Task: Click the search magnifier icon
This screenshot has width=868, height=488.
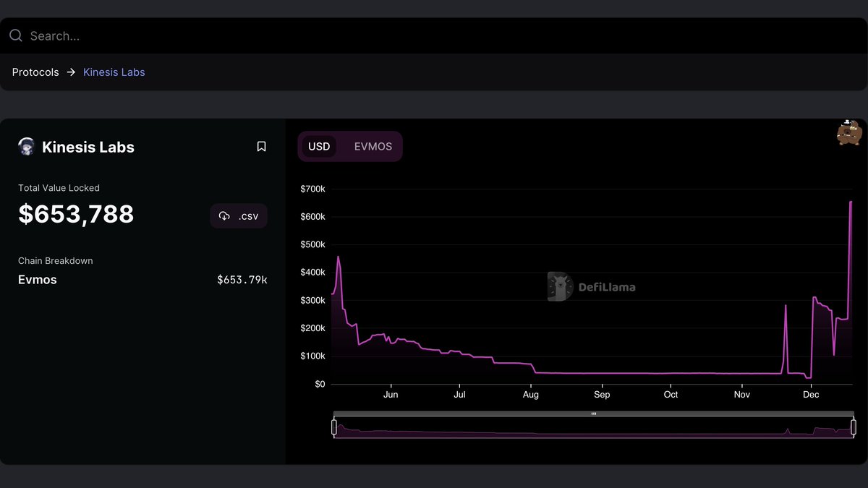Action: pos(15,35)
